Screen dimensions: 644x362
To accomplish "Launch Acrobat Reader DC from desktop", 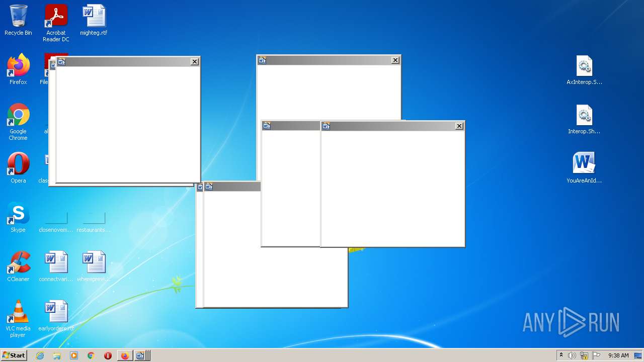I will click(56, 23).
